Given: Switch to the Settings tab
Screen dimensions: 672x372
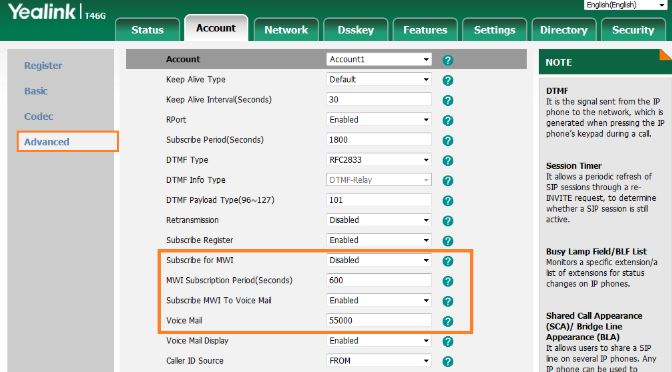Looking at the screenshot, I should (x=495, y=30).
